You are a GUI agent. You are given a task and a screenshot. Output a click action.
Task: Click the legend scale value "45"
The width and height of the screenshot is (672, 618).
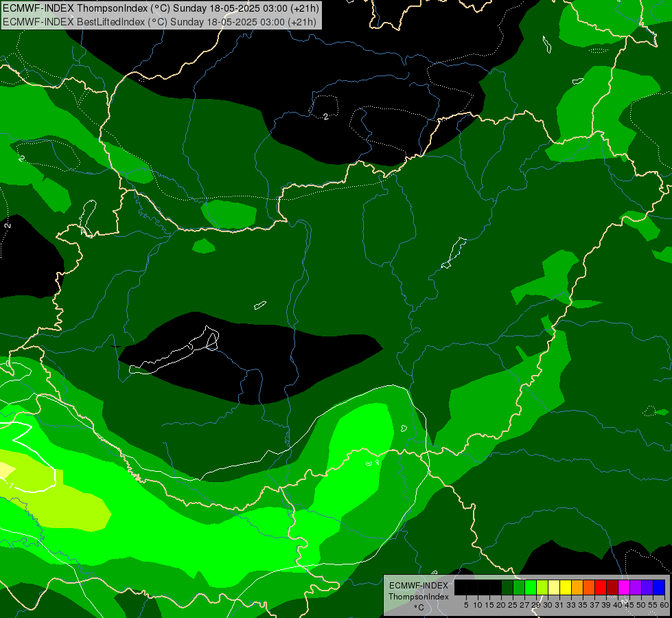point(629,605)
